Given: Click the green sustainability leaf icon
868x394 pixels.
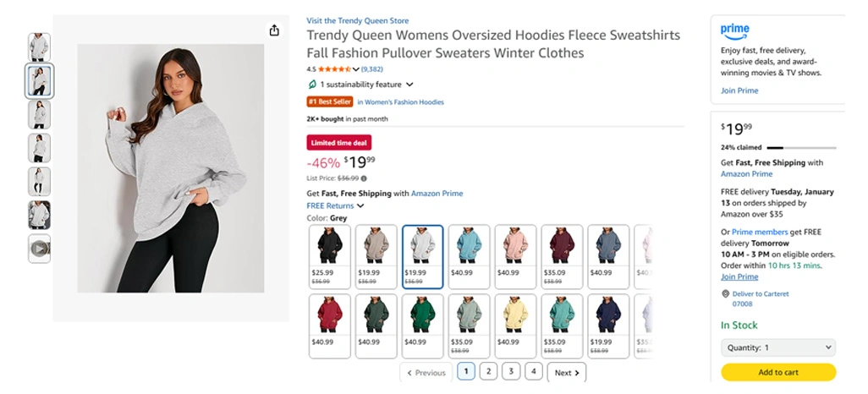Looking at the screenshot, I should click(x=312, y=85).
